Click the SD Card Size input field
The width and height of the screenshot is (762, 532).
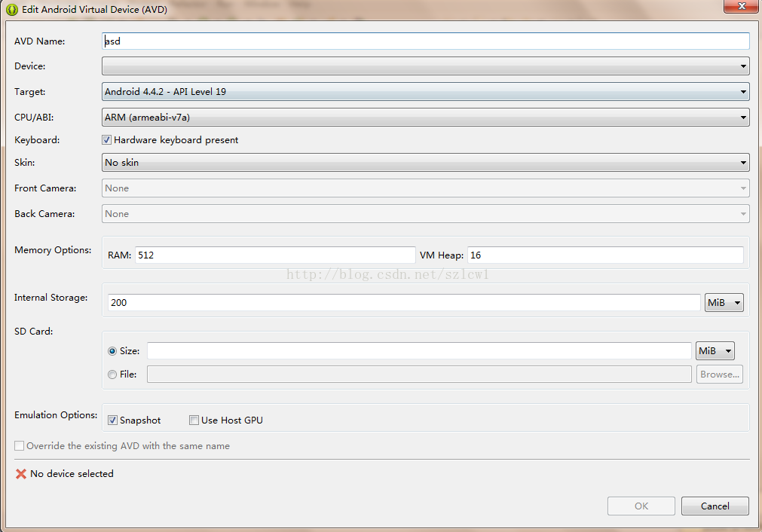[419, 351]
